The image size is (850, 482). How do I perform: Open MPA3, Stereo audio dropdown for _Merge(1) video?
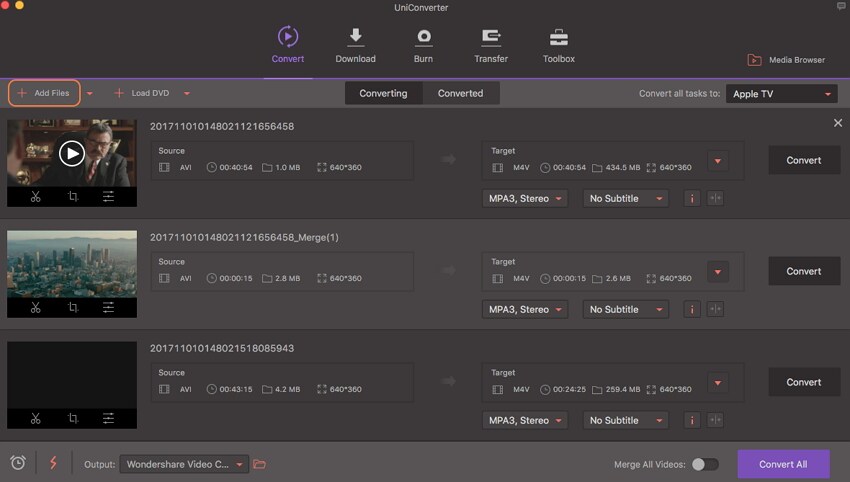pyautogui.click(x=525, y=310)
